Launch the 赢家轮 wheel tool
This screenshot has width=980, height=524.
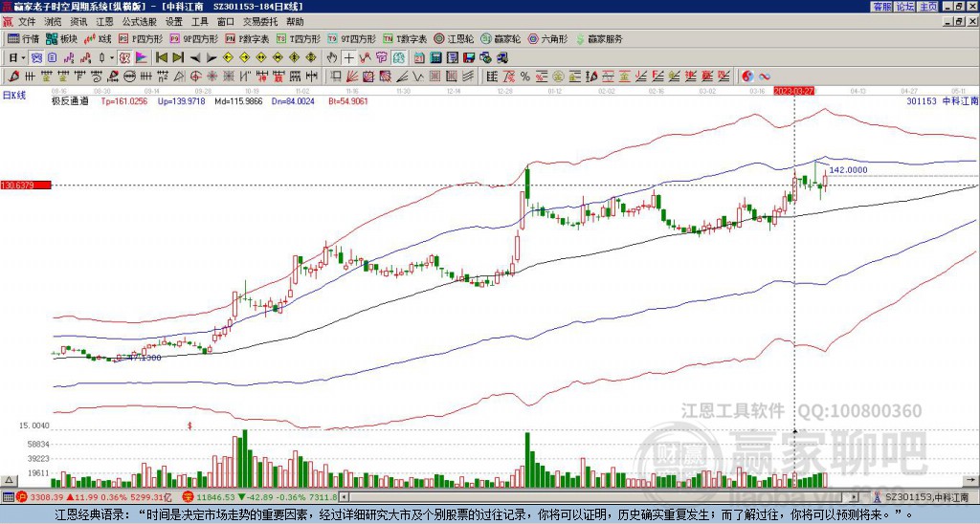[x=501, y=38]
